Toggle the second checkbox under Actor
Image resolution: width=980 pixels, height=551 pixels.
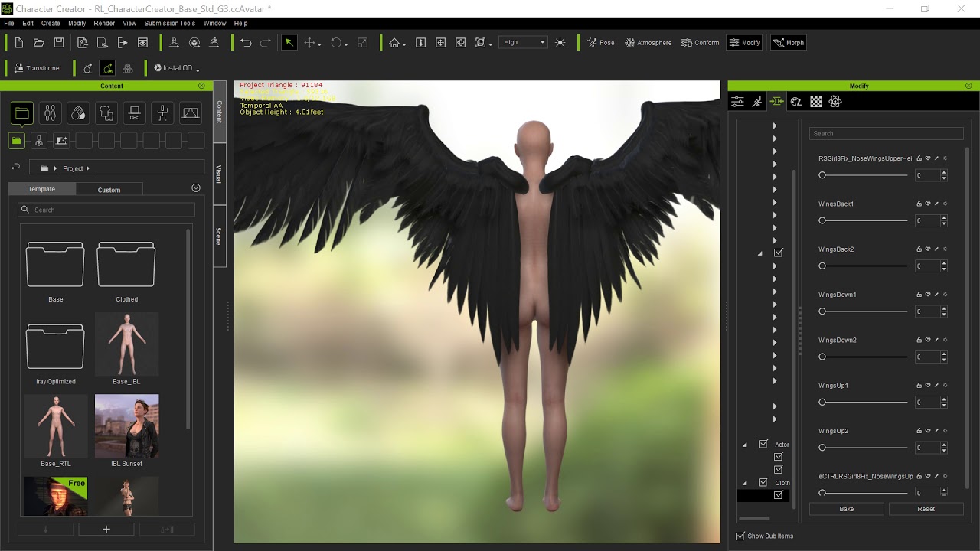779,469
